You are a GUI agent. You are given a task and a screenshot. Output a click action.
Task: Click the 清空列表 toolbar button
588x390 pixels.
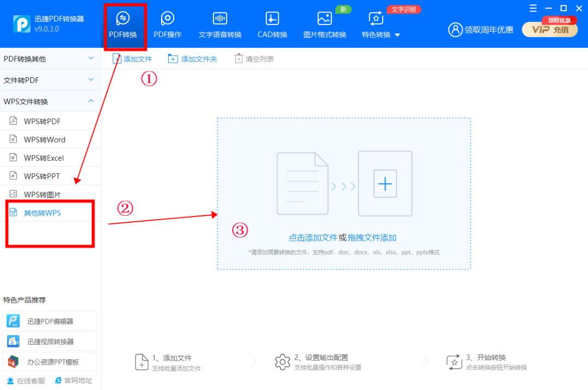[x=254, y=59]
